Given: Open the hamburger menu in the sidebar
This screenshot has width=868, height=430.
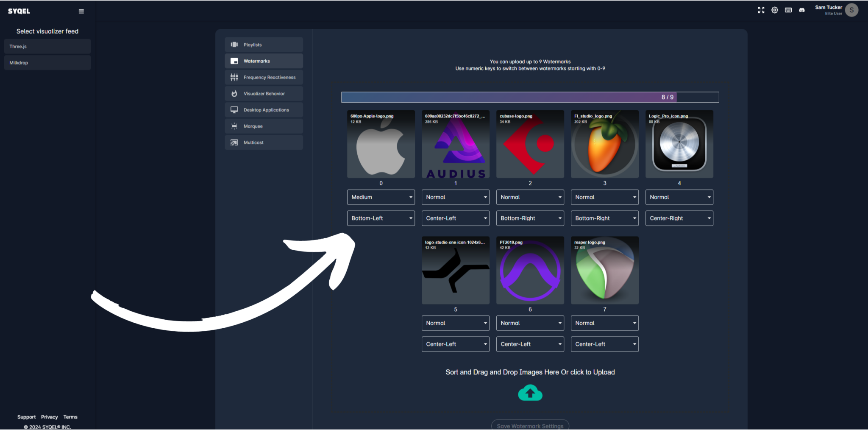Looking at the screenshot, I should pyautogui.click(x=81, y=11).
